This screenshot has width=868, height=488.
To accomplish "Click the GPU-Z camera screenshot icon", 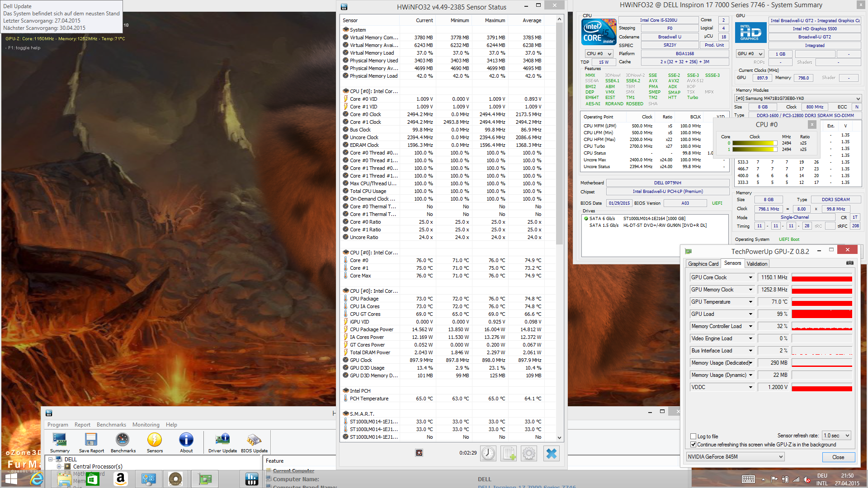I will (850, 263).
